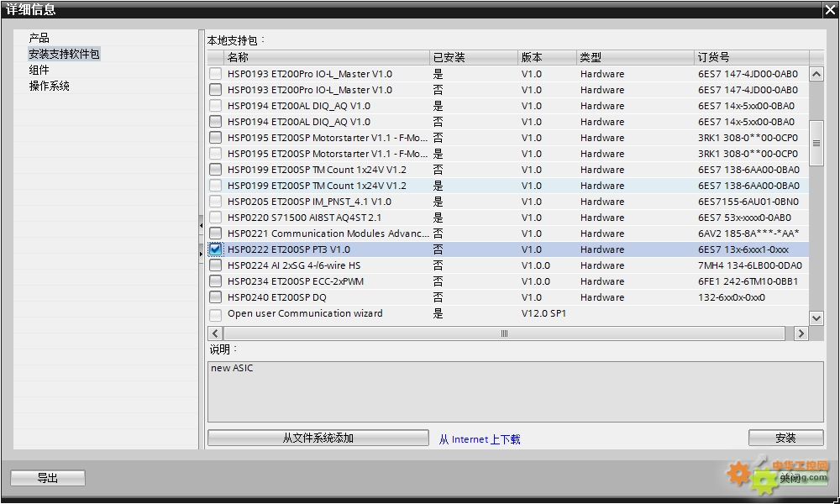The width and height of the screenshot is (840, 504).
Task: Sort the table by 名称 column
Action: [327, 57]
